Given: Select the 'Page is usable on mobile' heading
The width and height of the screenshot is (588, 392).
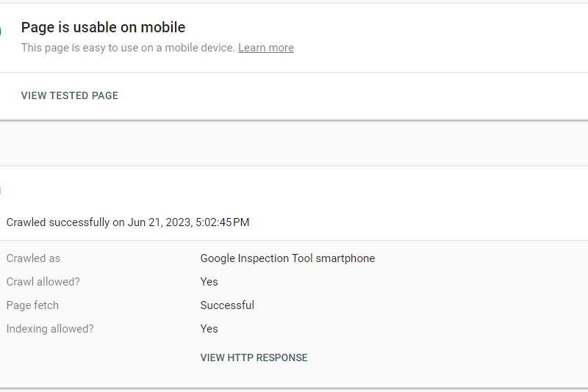Looking at the screenshot, I should (103, 27).
